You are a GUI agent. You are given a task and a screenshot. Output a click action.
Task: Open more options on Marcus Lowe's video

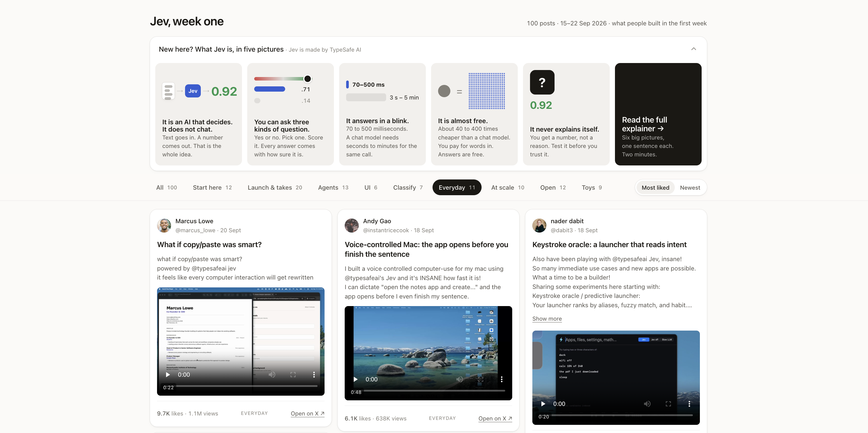[x=314, y=375]
